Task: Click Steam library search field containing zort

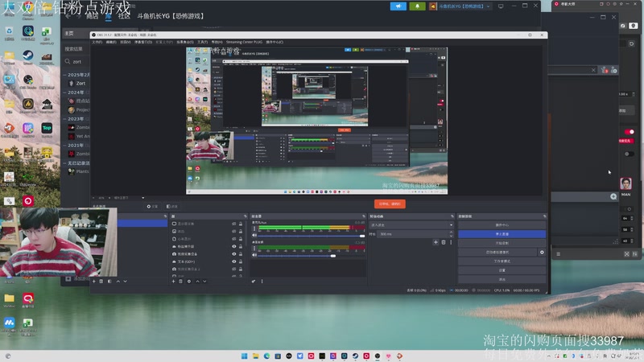Action: tap(76, 62)
